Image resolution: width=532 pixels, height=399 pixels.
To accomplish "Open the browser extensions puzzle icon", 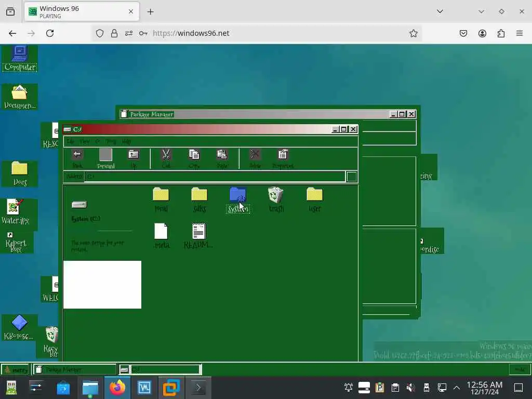I will point(501,33).
